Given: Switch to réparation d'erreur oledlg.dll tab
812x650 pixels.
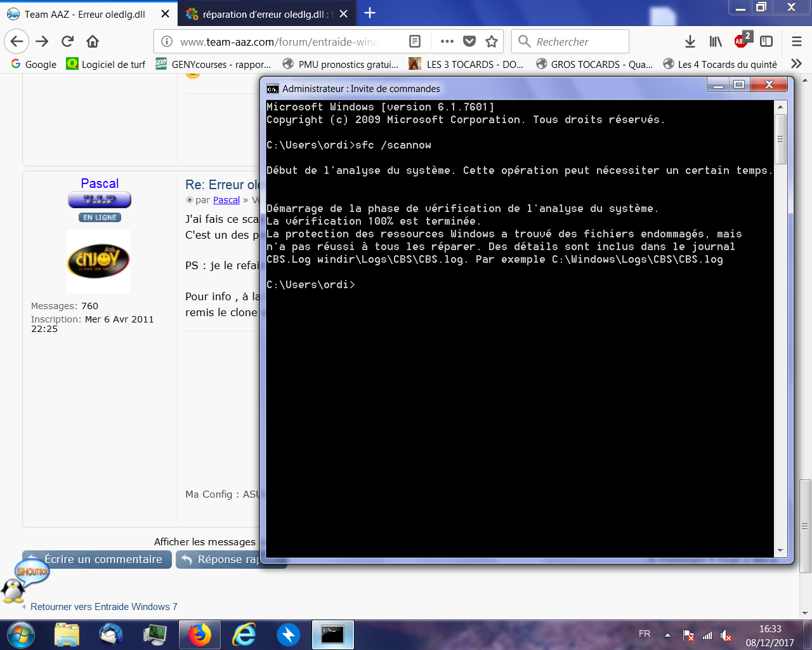Looking at the screenshot, I should [x=267, y=14].
